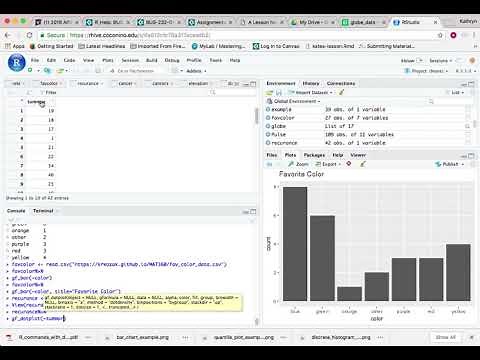Image resolution: width=480 pixels, height=360 pixels.
Task: Minimize the Environment pane
Action: [x=464, y=84]
